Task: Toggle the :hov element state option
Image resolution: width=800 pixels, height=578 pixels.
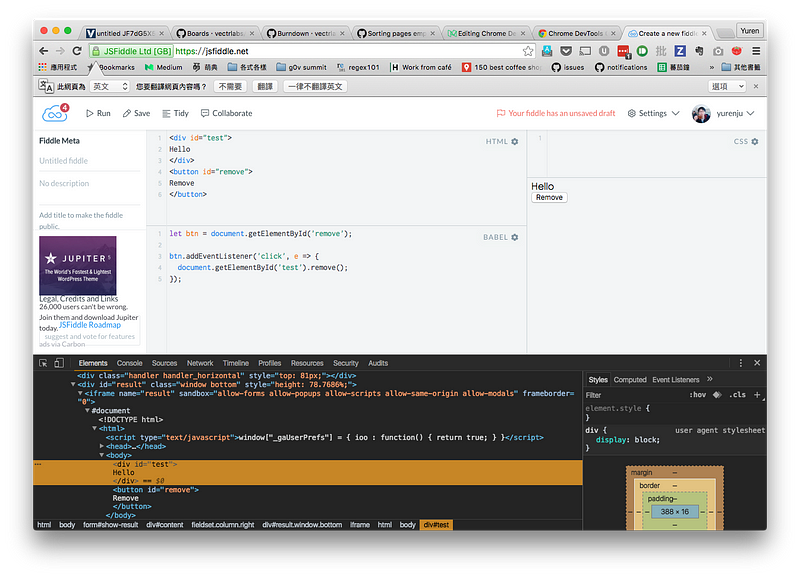Action: [x=697, y=395]
